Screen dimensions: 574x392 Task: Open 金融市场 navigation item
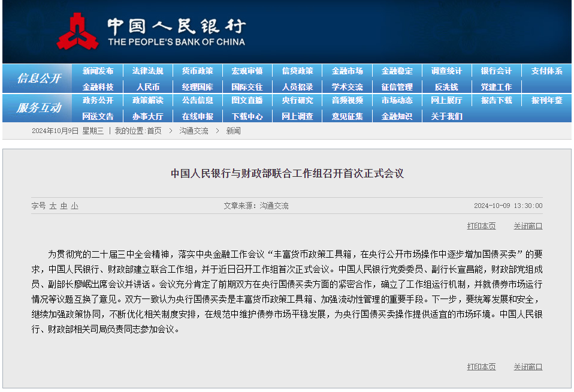coord(347,71)
